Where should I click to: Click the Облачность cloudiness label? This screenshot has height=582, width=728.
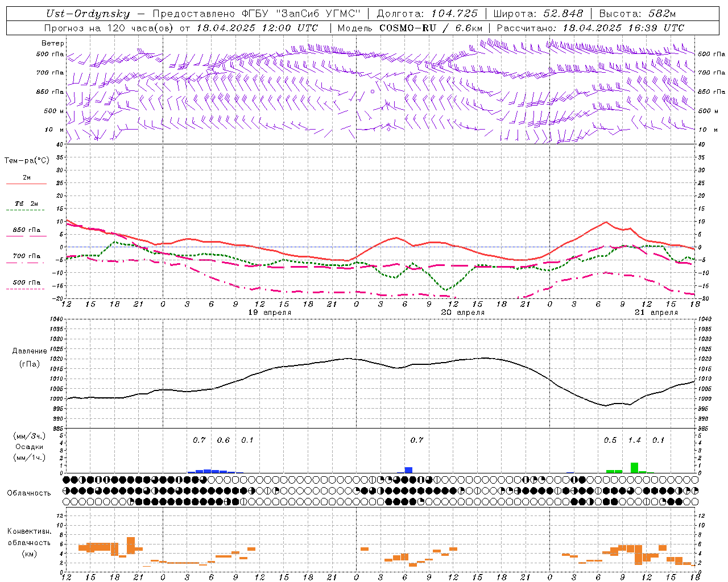point(29,493)
